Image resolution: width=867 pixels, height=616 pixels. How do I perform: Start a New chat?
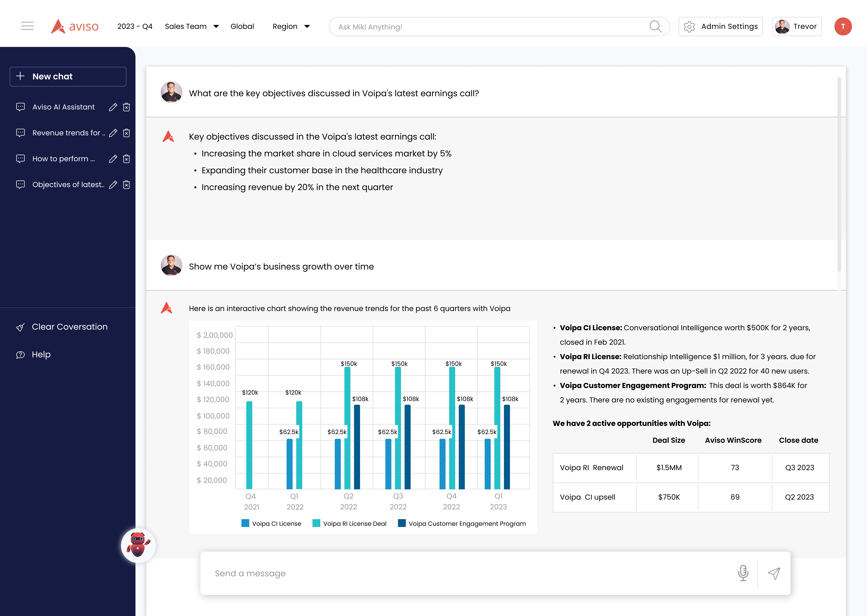pyautogui.click(x=68, y=77)
